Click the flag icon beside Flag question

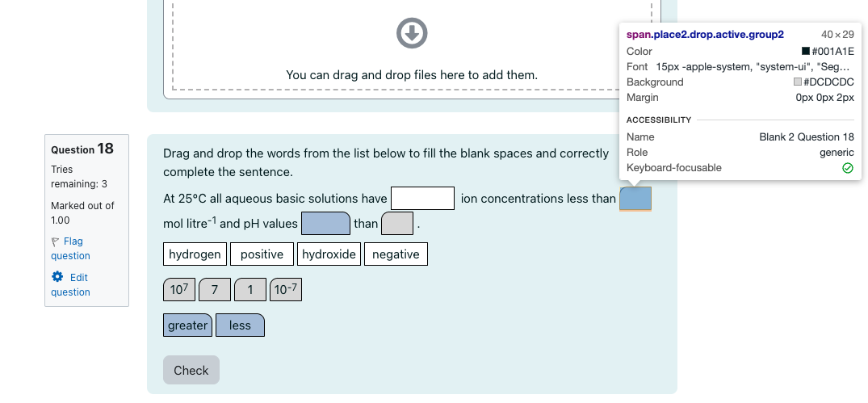pyautogui.click(x=56, y=242)
